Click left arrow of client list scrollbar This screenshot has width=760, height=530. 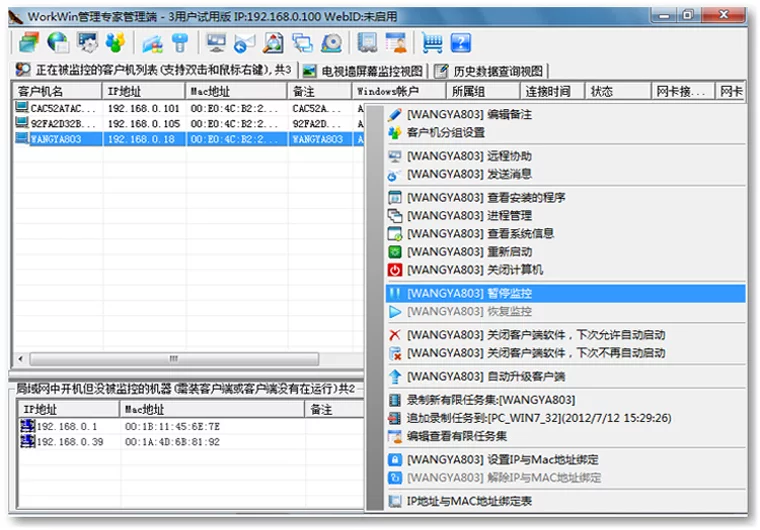(20, 359)
